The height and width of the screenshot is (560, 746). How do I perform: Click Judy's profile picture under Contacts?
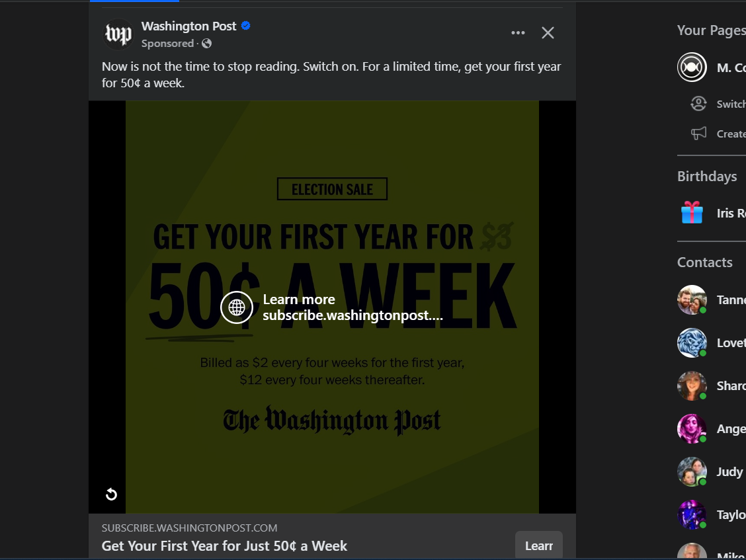pyautogui.click(x=692, y=471)
